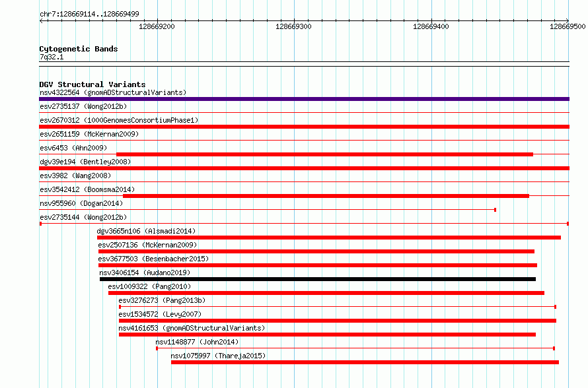The width and height of the screenshot is (588, 388).
Task: Open dgv3665n106 (Alsmadi2014) label
Action: [146, 231]
